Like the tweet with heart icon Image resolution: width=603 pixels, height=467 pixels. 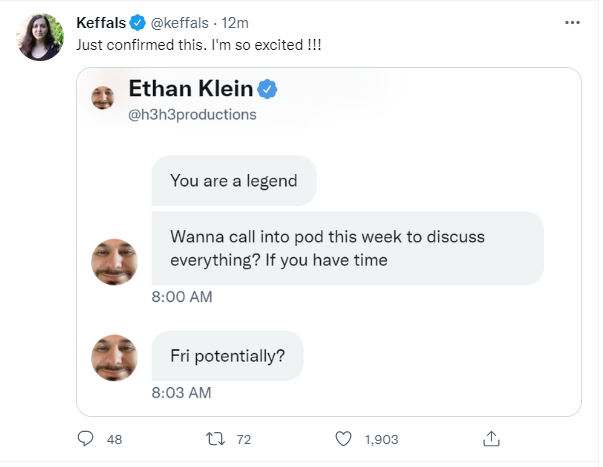tap(343, 439)
